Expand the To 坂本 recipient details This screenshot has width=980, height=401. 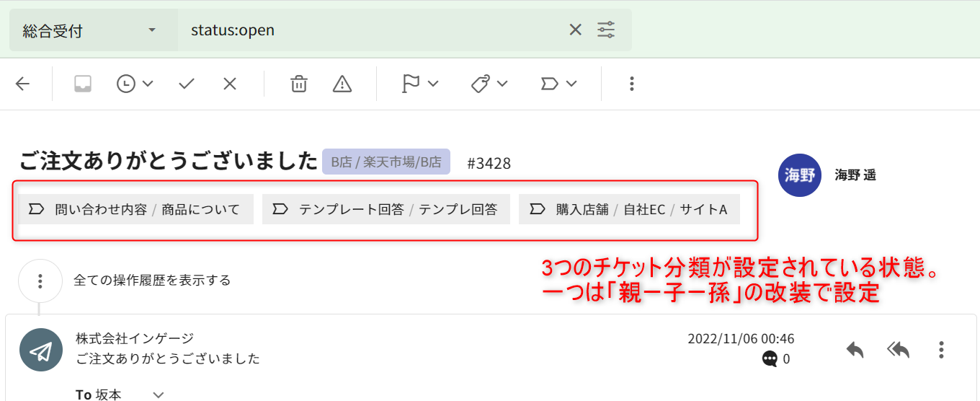[x=159, y=395]
